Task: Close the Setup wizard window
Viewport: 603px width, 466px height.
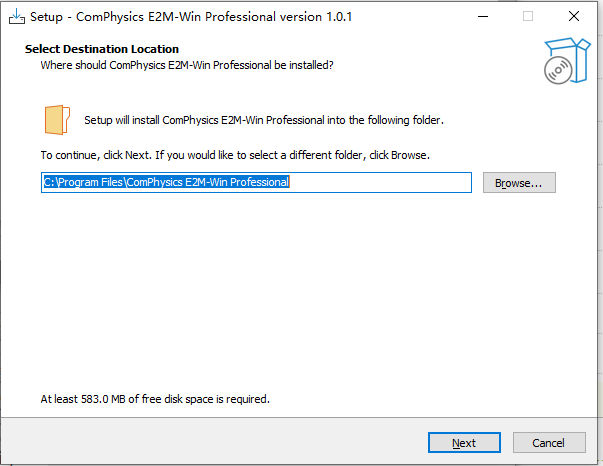Action: tap(574, 16)
